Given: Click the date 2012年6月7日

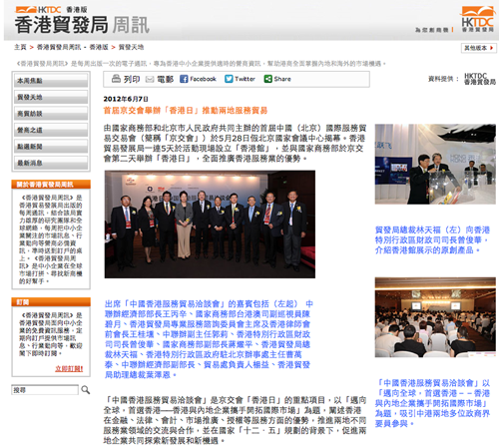Looking at the screenshot, I should (x=126, y=99).
